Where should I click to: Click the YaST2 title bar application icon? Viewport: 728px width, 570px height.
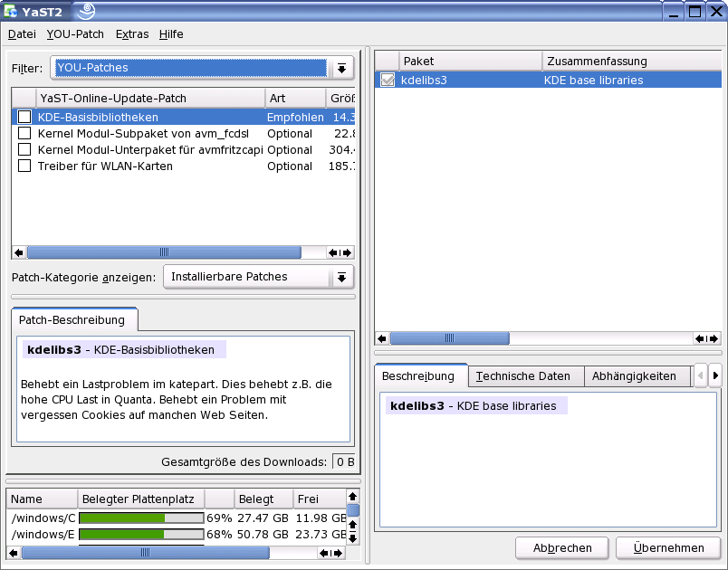pyautogui.click(x=10, y=12)
